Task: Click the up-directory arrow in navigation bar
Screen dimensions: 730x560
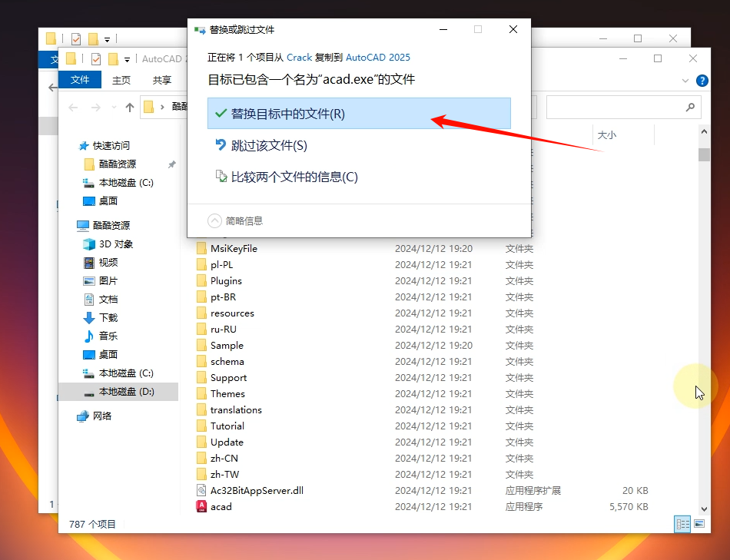Action: point(130,108)
